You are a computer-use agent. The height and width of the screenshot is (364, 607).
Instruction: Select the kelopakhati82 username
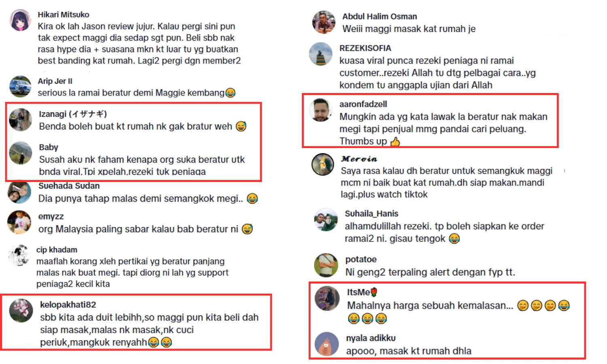pyautogui.click(x=68, y=305)
